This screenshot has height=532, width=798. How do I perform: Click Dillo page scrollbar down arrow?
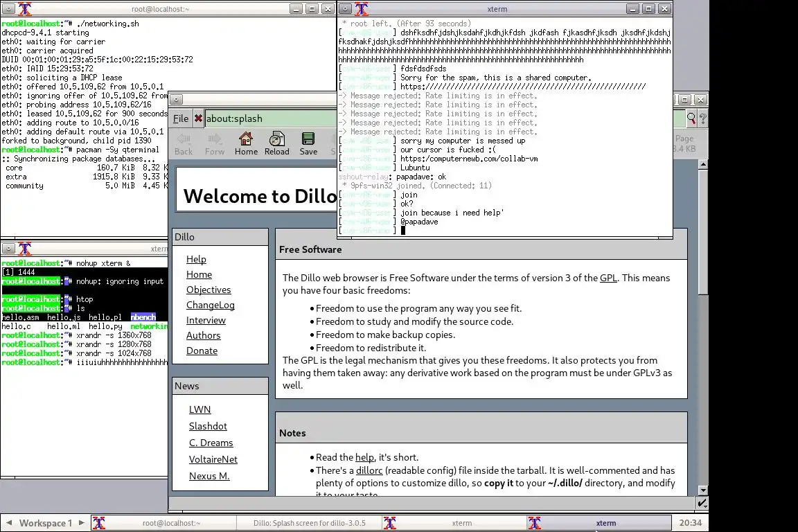tap(703, 490)
